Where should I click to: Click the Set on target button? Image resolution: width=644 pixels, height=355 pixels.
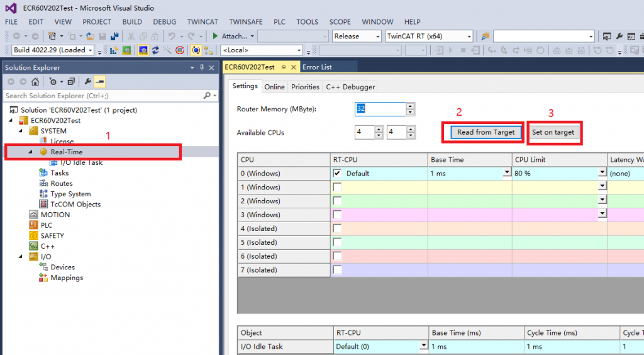point(553,132)
